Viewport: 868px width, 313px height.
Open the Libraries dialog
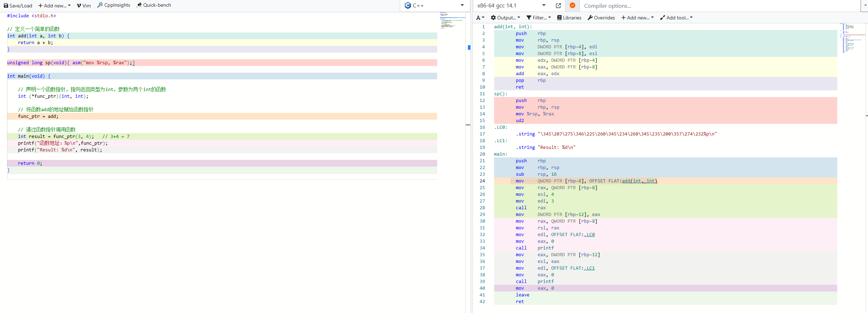[x=569, y=18]
